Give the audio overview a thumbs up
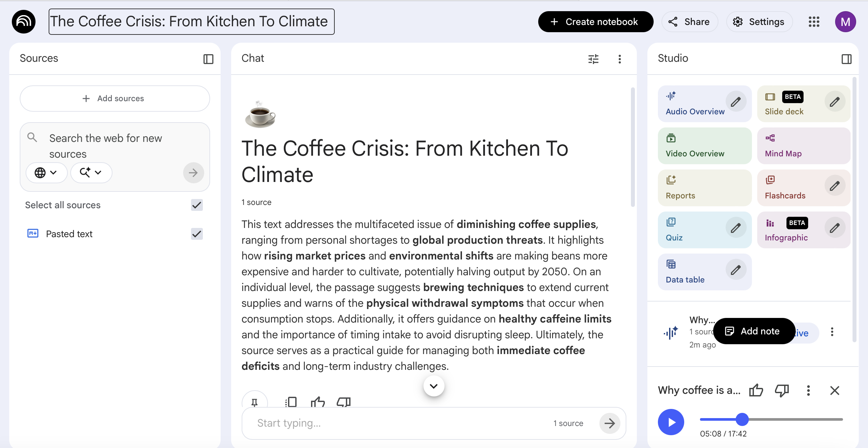 (x=756, y=390)
